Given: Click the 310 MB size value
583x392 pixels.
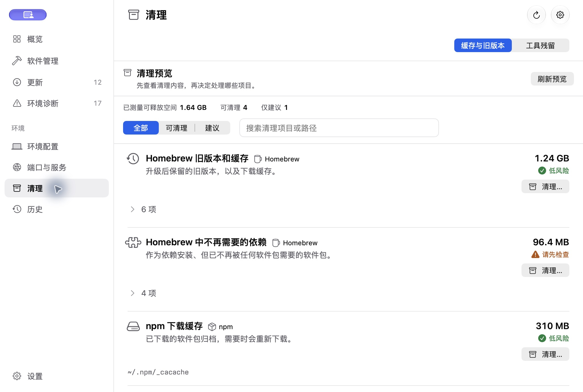Looking at the screenshot, I should [552, 326].
